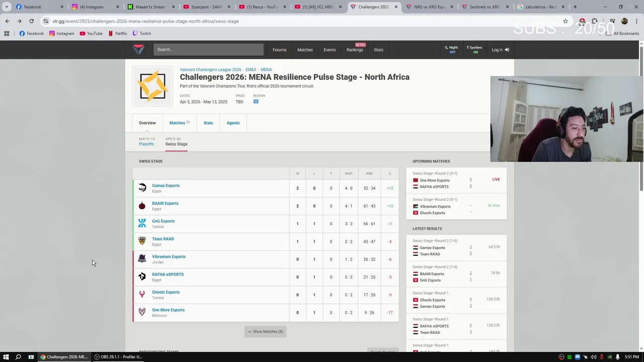This screenshot has height=362, width=644.
Task: Bookmark this page with star icon
Action: click(566, 21)
